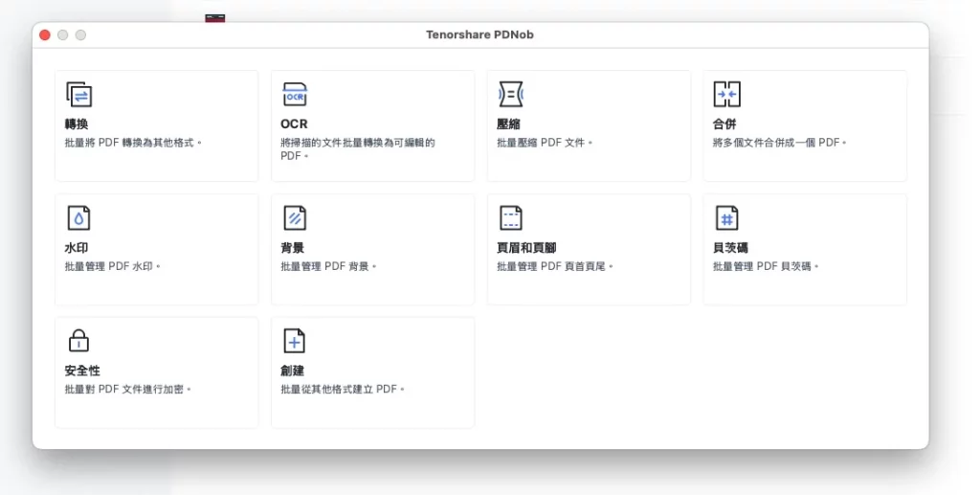Click description 批量從其他格式建立 PDF

coord(343,390)
